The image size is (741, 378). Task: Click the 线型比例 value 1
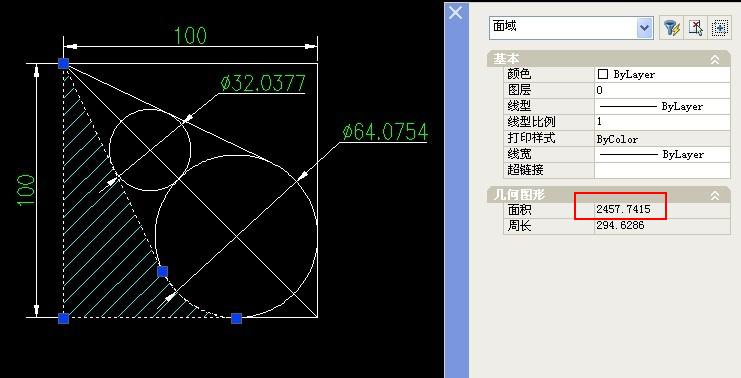[662, 122]
